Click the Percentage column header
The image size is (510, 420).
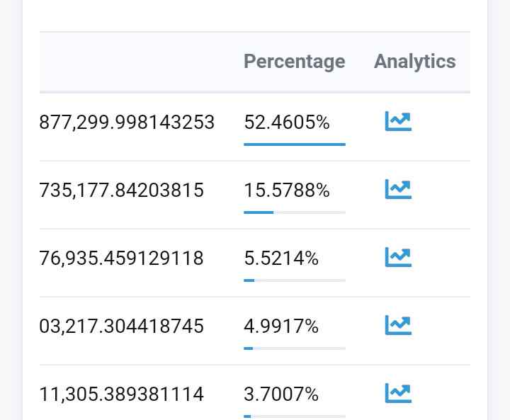295,62
